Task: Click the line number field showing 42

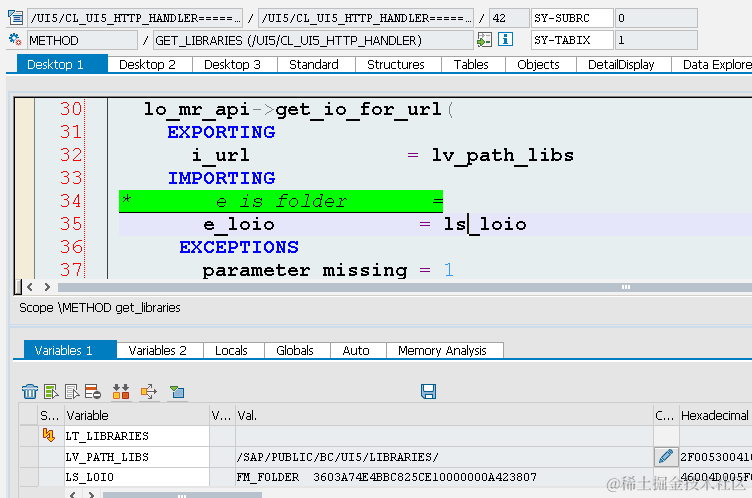Action: pos(509,18)
